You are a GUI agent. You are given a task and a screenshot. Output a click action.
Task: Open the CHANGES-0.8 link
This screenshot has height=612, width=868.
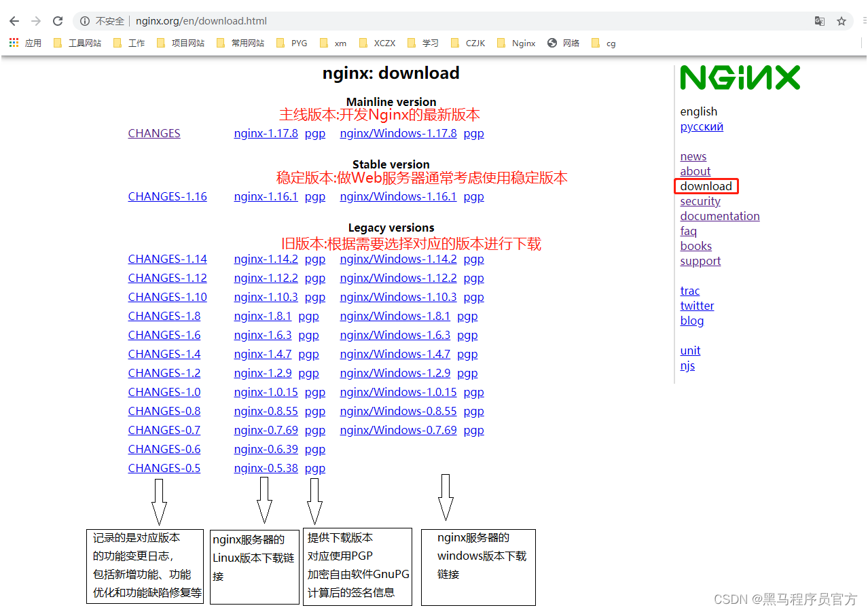coord(164,411)
